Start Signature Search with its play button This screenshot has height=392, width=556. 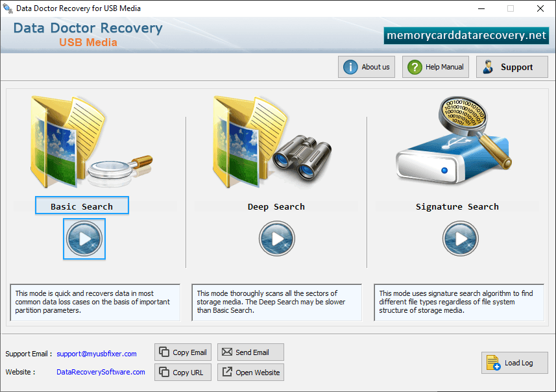pyautogui.click(x=460, y=239)
